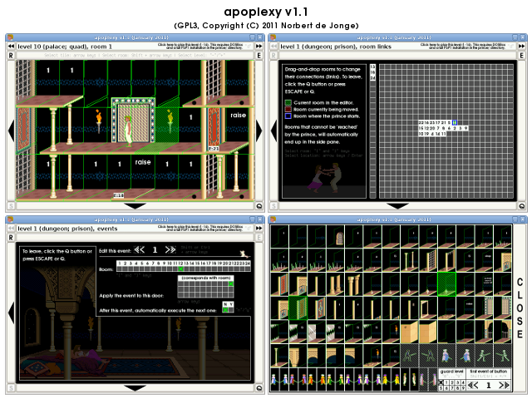Check room 5 in event room row
Image resolution: width=532 pixels, height=399 pixels.
click(x=142, y=269)
